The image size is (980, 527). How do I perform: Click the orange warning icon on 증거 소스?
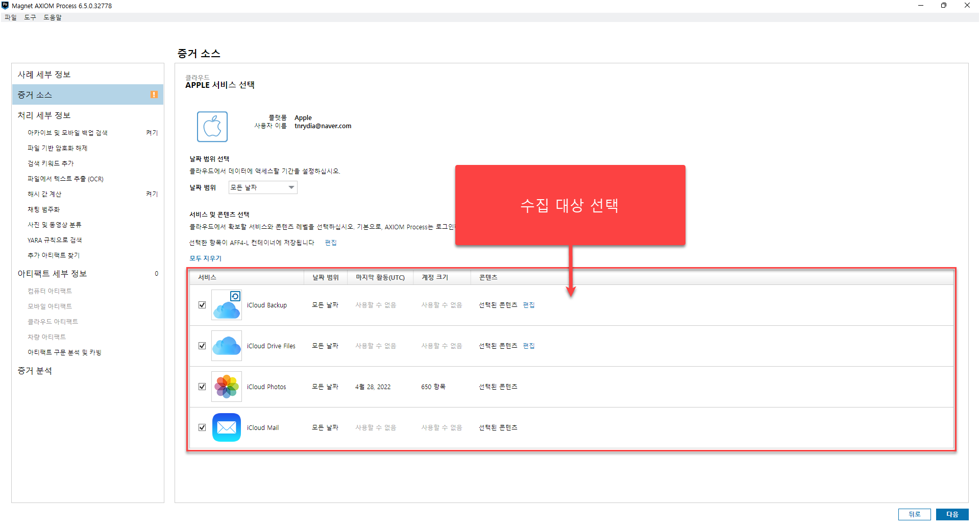[x=154, y=94]
